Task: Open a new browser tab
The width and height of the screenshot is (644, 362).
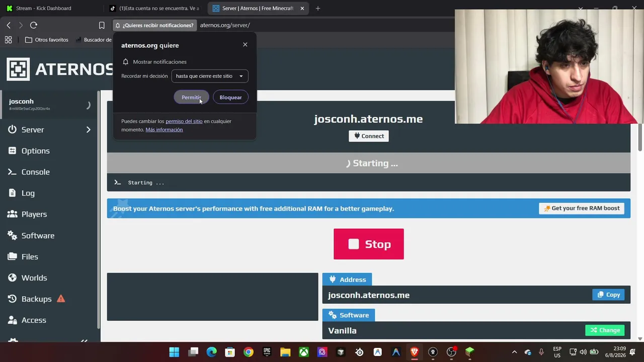Action: coord(318,8)
